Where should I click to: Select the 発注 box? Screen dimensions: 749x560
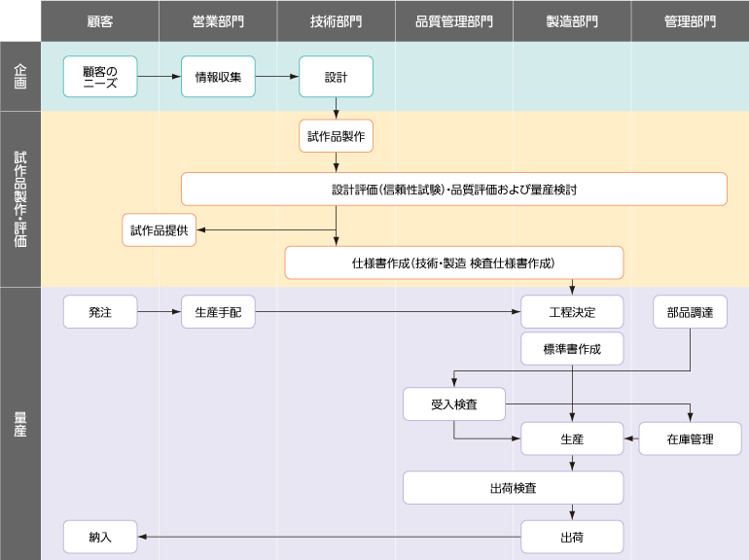click(x=100, y=312)
